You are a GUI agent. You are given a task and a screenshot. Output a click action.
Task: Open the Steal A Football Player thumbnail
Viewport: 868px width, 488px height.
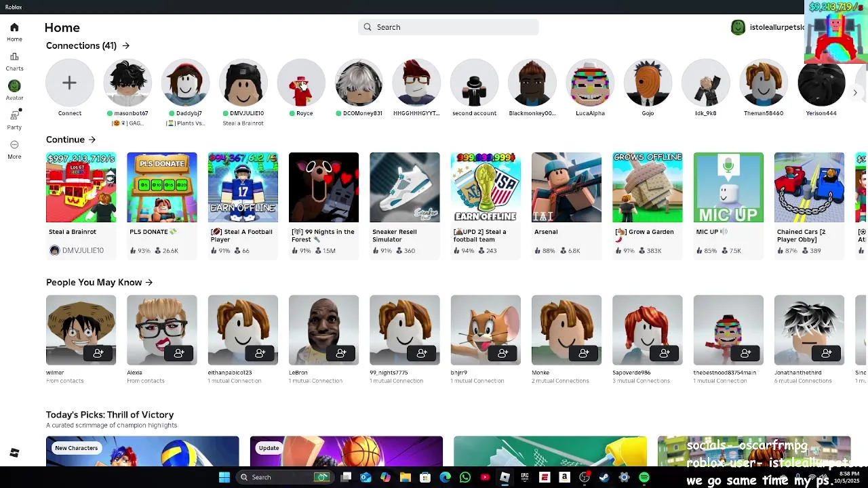tap(243, 187)
